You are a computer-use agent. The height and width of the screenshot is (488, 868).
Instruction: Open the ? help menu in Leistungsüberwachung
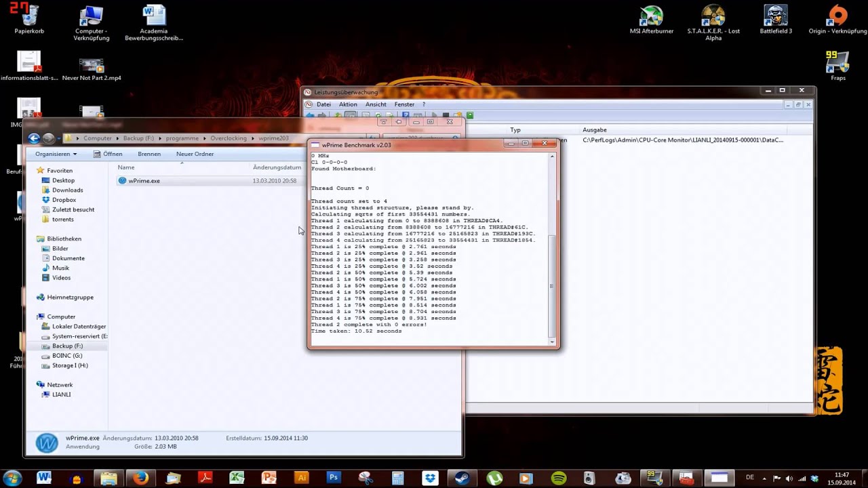pos(424,104)
